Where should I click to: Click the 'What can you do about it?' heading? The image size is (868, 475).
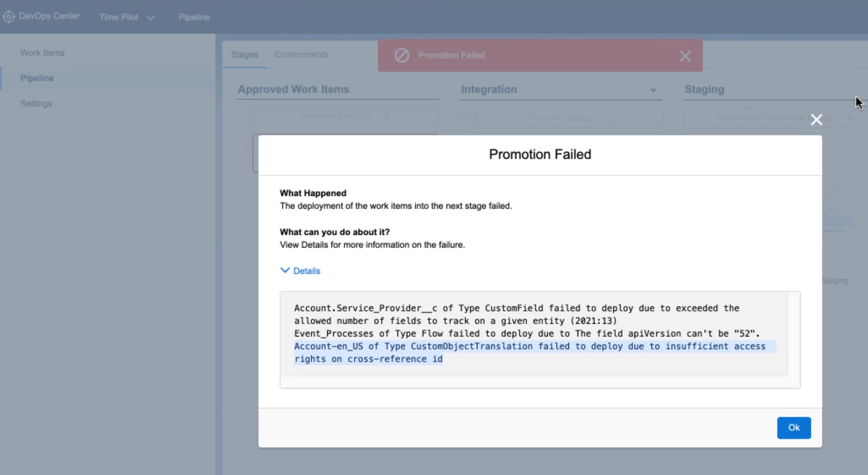[x=335, y=232]
